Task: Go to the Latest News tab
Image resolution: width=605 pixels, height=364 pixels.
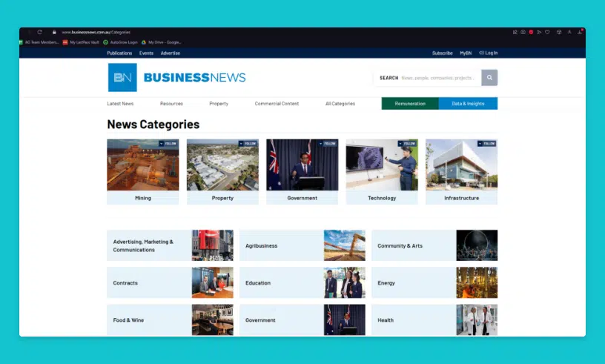Action: point(120,104)
